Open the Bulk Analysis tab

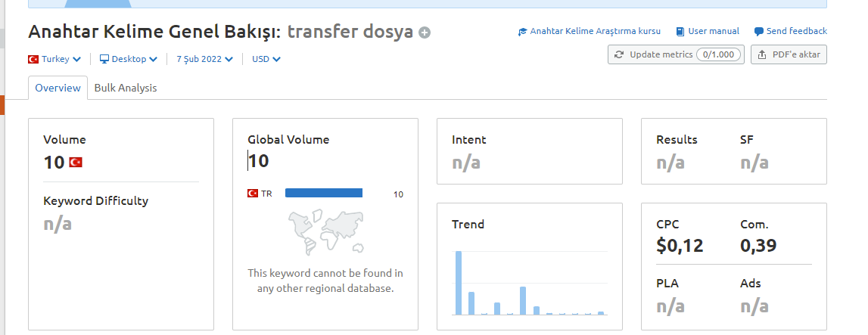click(x=126, y=88)
